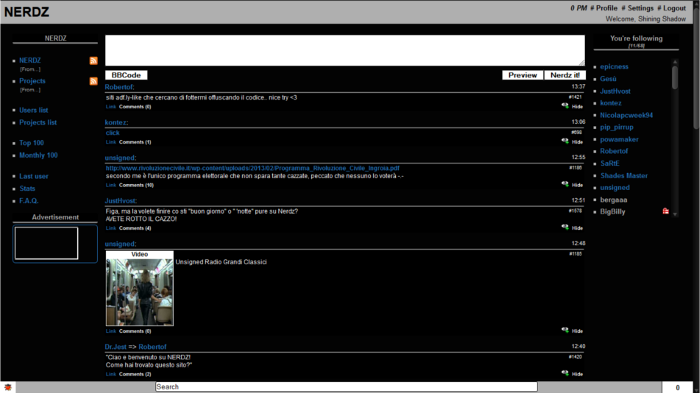Screen dimensions: 700x393
Task: Open the F.A.Q. link
Action: tap(29, 201)
